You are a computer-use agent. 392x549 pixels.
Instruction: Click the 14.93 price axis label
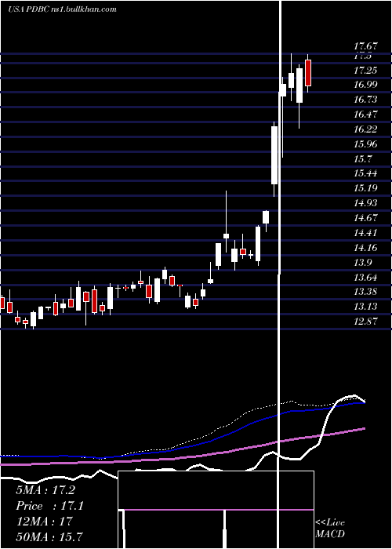click(x=365, y=203)
